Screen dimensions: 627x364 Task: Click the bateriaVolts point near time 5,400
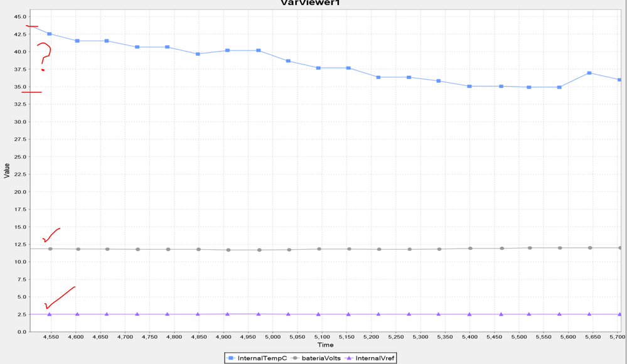[470, 249]
